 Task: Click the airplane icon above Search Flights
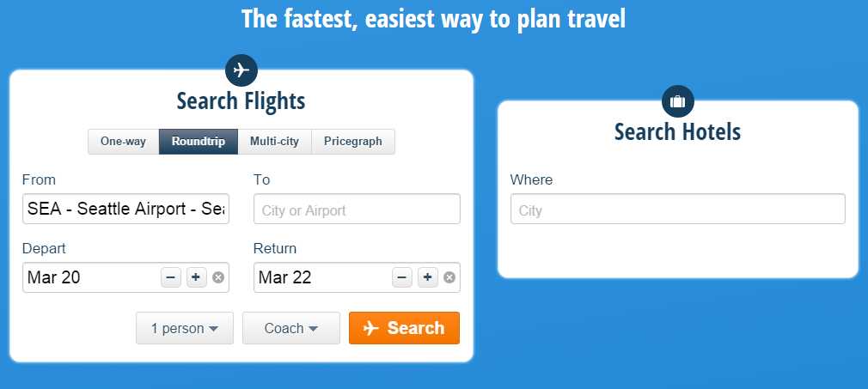[241, 70]
